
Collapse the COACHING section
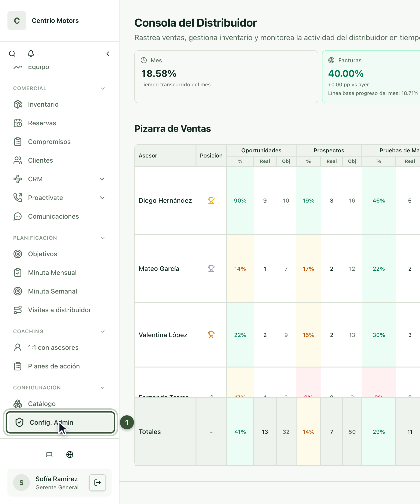[x=103, y=331]
